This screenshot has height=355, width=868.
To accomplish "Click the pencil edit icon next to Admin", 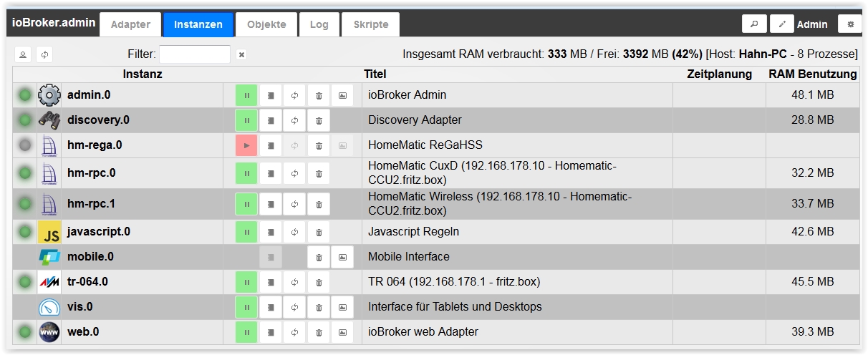I will click(x=781, y=24).
